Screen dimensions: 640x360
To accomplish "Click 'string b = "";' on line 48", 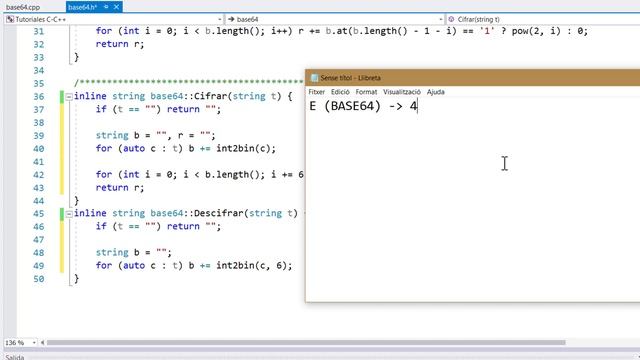I will click(x=134, y=253).
